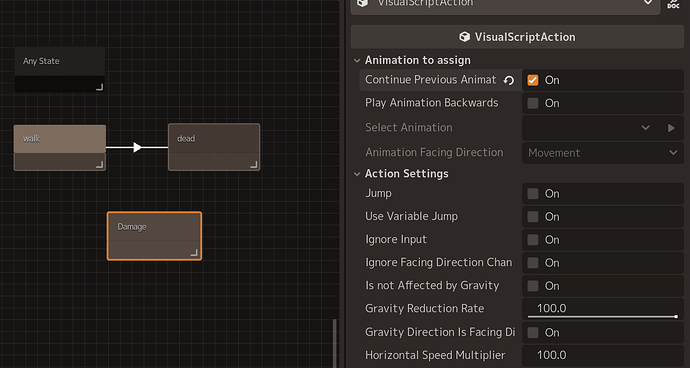Toggle Ignore Input checkbox on

(x=532, y=240)
